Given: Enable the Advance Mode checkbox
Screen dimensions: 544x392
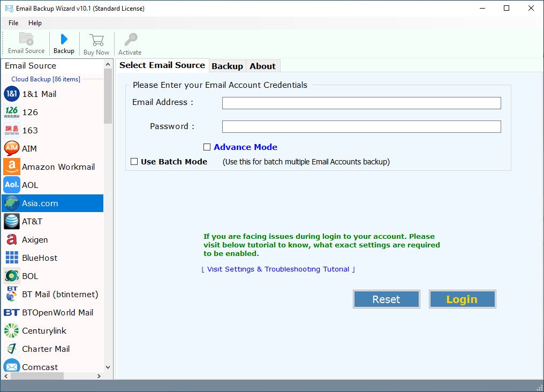Looking at the screenshot, I should [x=207, y=147].
